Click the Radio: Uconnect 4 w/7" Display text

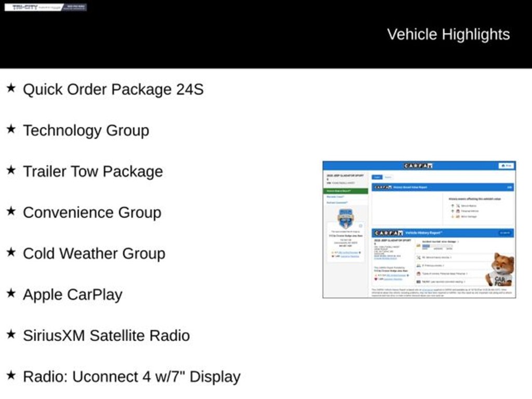pos(131,377)
